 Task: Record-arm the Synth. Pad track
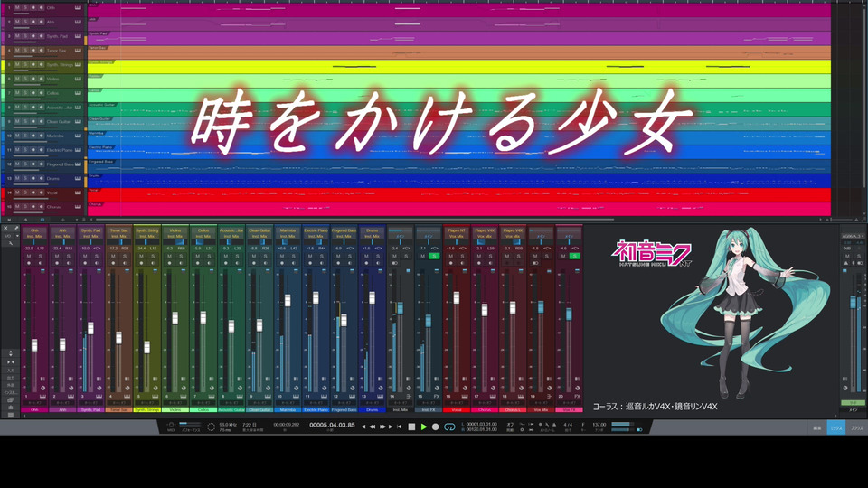pyautogui.click(x=33, y=36)
